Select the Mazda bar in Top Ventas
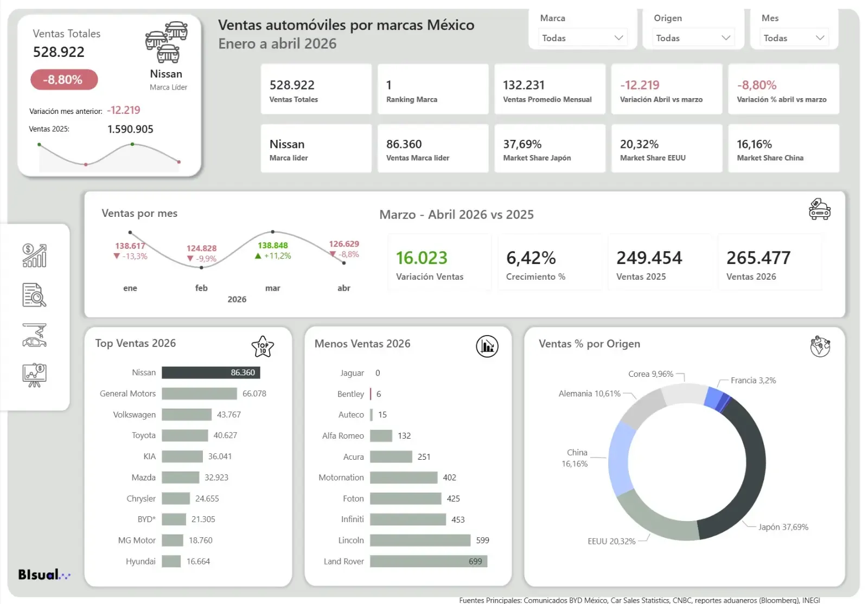 point(181,478)
